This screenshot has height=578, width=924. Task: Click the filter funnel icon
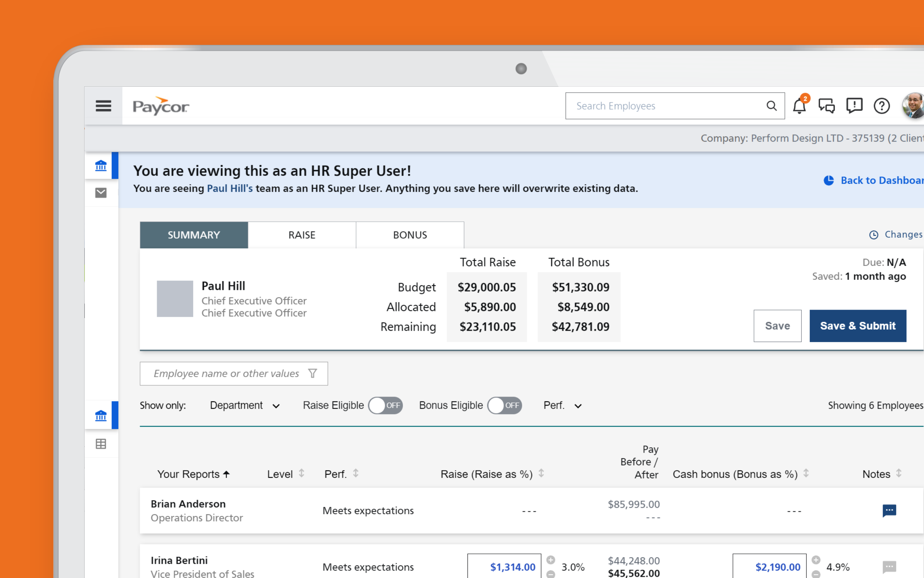pos(313,374)
